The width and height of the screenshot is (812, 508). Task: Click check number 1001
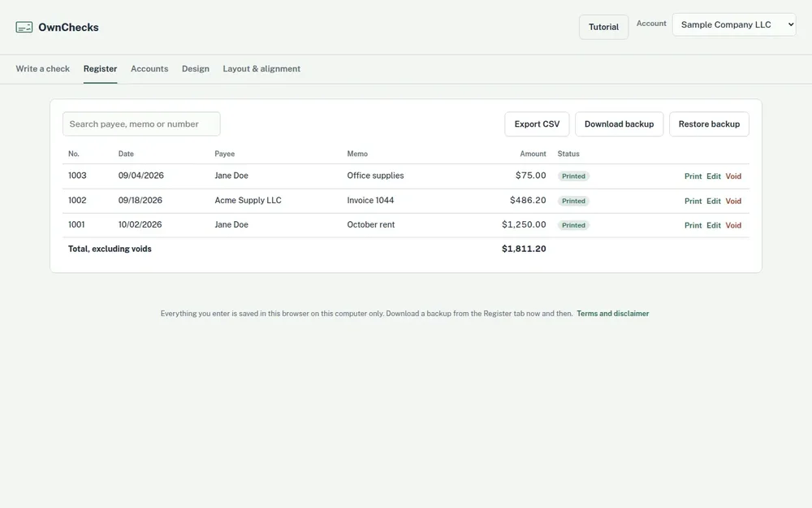76,224
